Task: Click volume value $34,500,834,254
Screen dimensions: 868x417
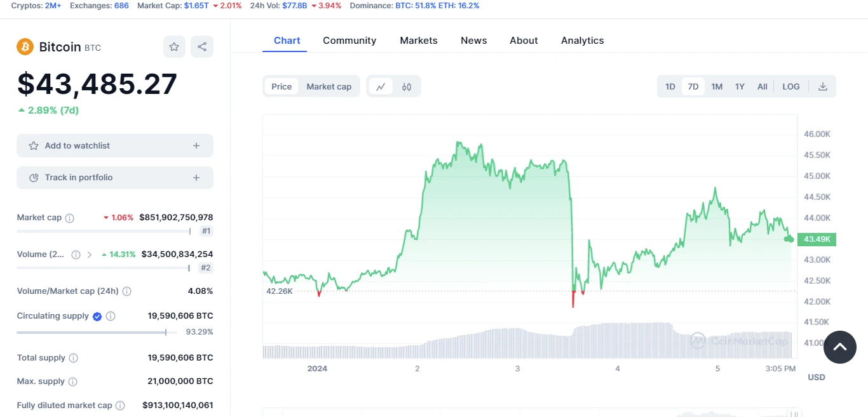Action: pos(177,255)
